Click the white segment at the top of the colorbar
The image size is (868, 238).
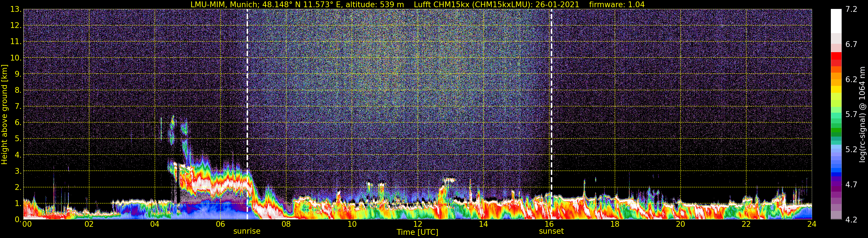(x=836, y=21)
